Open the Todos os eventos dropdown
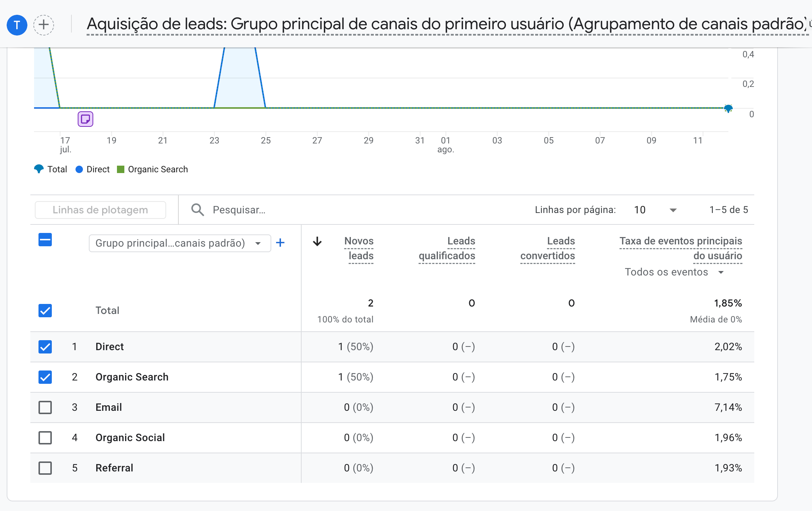812x511 pixels. 674,272
